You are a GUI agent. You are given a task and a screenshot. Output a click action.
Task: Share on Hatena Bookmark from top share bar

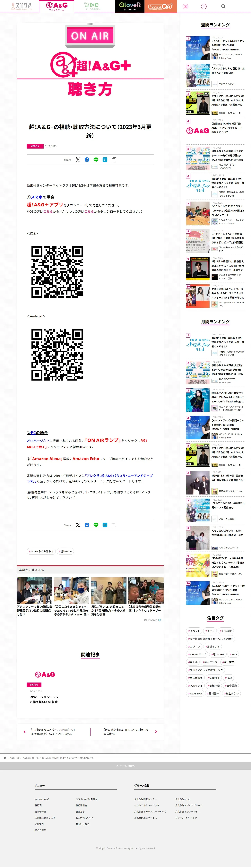(105, 160)
